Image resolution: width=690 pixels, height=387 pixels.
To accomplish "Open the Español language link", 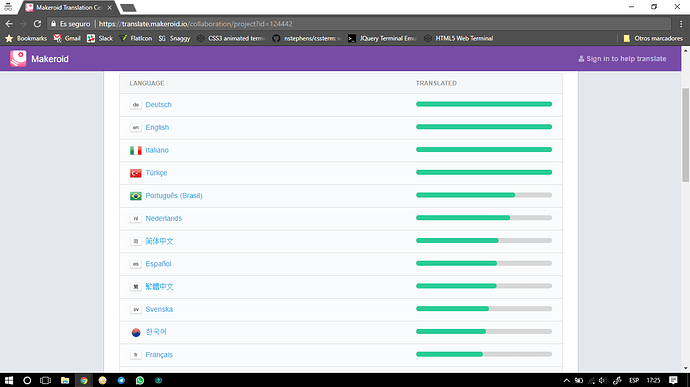I will [158, 264].
